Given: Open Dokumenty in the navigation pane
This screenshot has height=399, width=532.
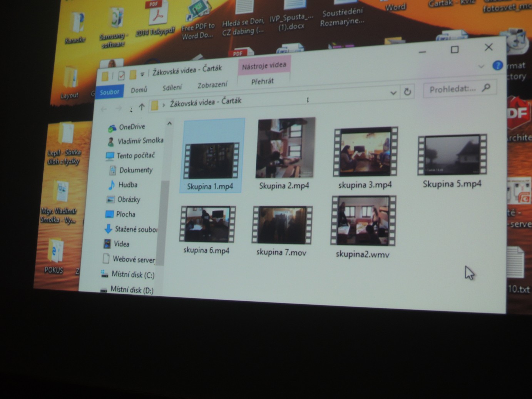Looking at the screenshot, I should tap(131, 170).
